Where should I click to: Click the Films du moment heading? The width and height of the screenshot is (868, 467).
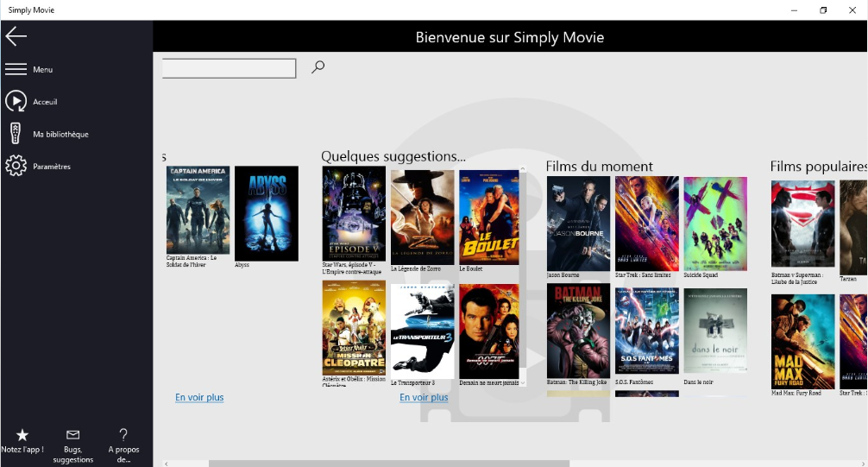click(600, 167)
